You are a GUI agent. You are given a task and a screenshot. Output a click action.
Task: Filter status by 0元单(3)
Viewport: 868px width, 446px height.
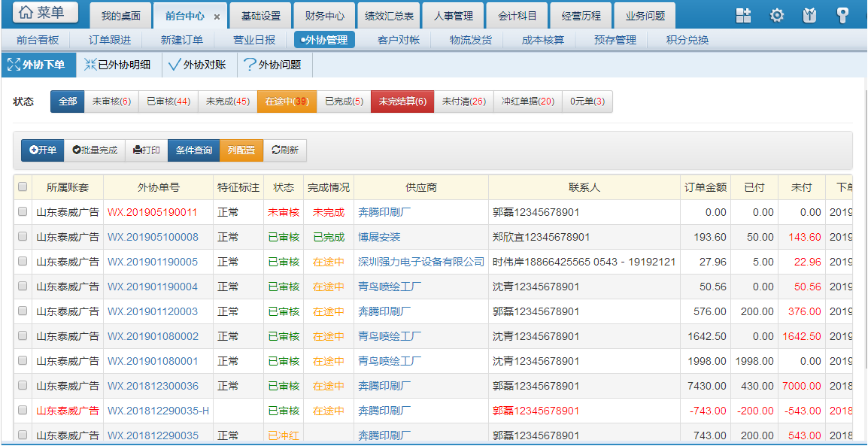587,102
